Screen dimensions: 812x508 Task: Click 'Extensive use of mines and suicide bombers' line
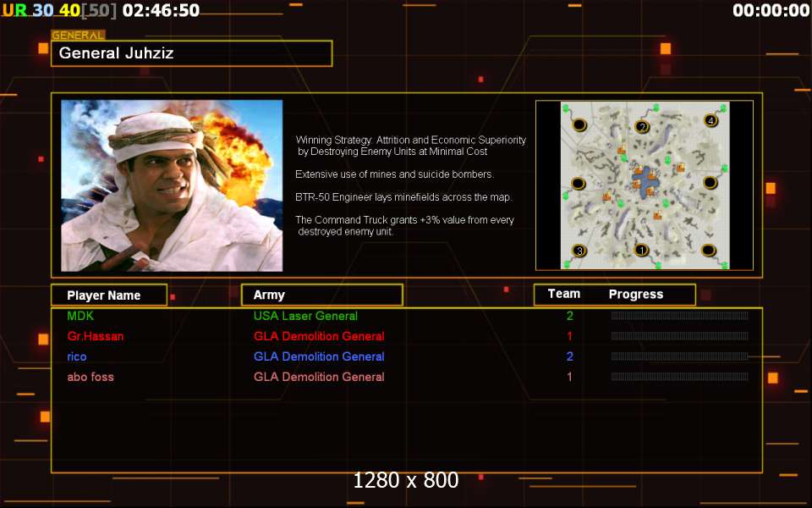tap(395, 174)
